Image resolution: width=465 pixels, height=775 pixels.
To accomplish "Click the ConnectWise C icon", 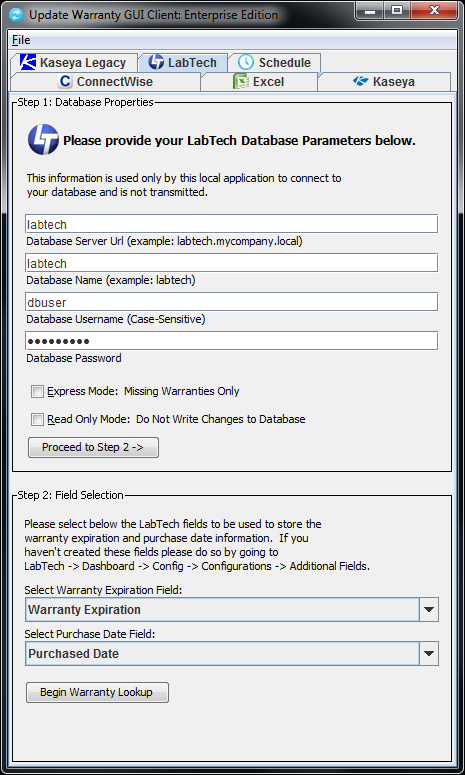I will [x=65, y=82].
